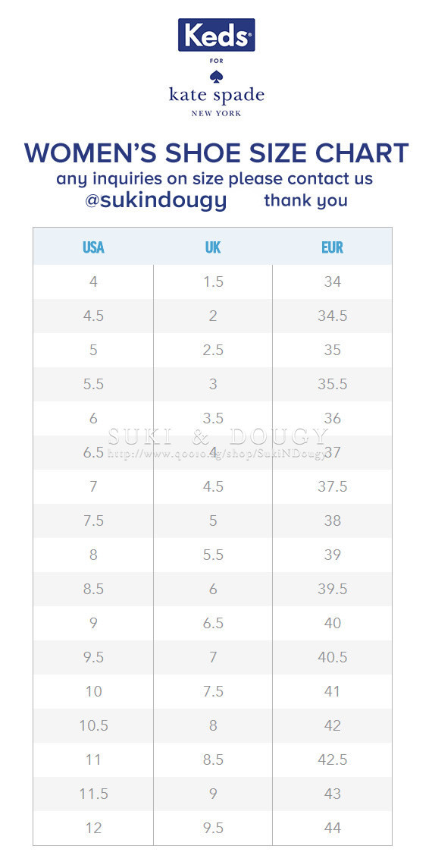
Task: Select USA size 4 cell
Action: pos(93,281)
